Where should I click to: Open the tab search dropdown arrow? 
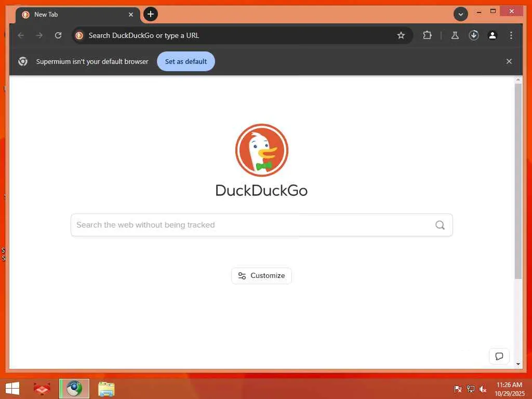pos(460,14)
